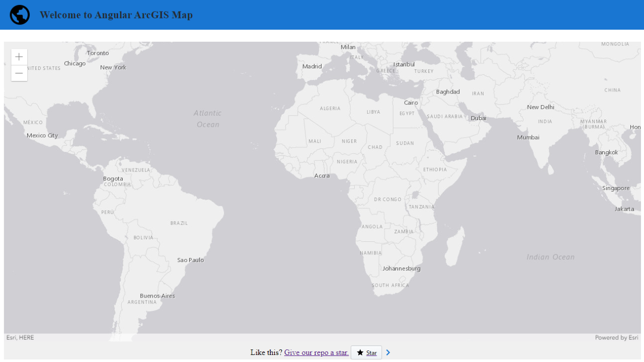The height and width of the screenshot is (362, 644).
Task: Click the 'Esri, HERE' attribution text
Action: [20, 338]
